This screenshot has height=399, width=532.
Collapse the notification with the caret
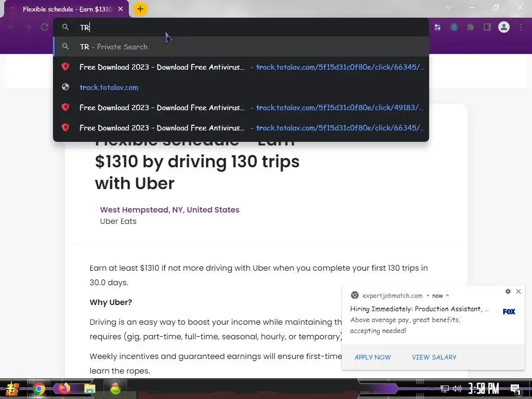pyautogui.click(x=447, y=296)
